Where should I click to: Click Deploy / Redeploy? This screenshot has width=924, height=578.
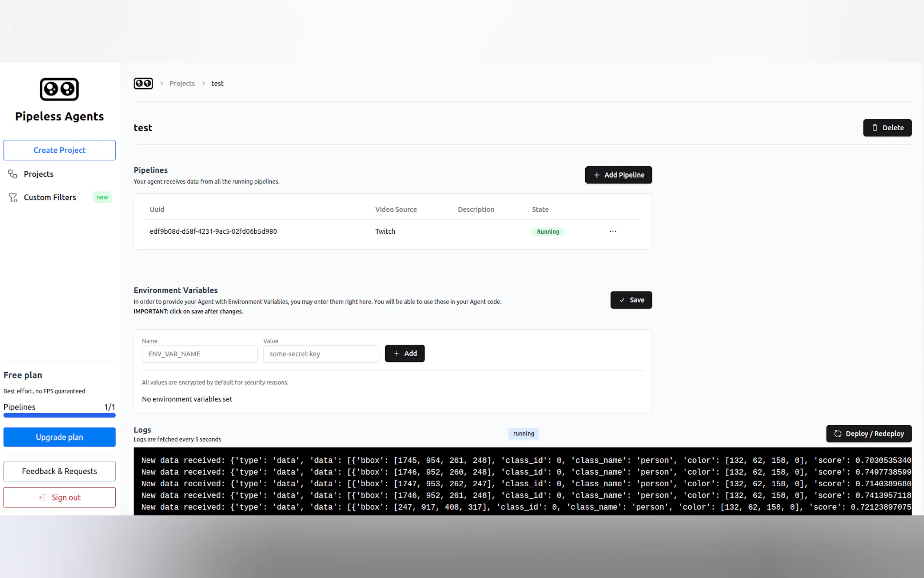click(x=869, y=433)
